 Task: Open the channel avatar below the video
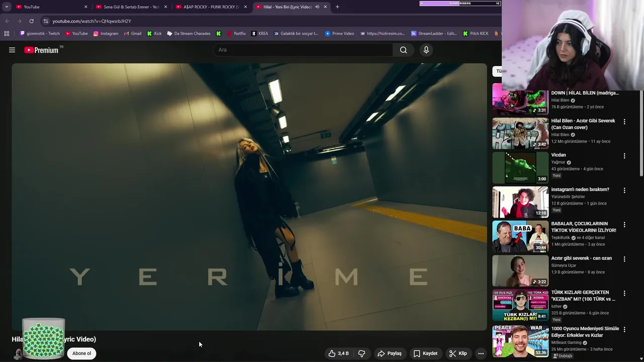[x=18, y=353]
